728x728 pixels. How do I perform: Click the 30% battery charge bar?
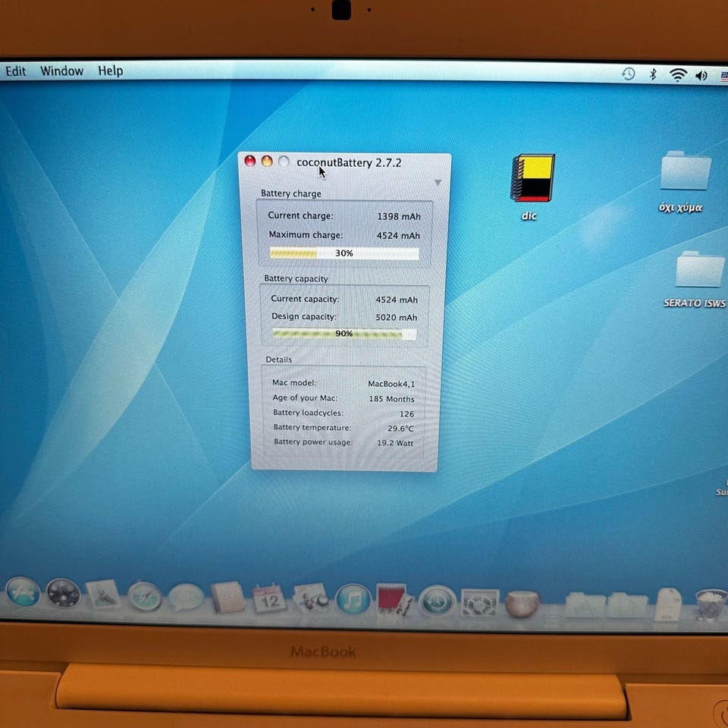tap(344, 253)
